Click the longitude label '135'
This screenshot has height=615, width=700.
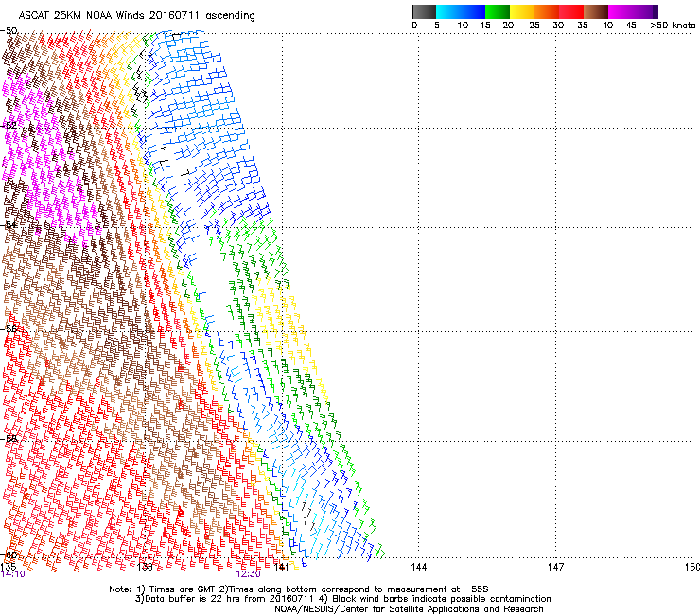tap(9, 567)
